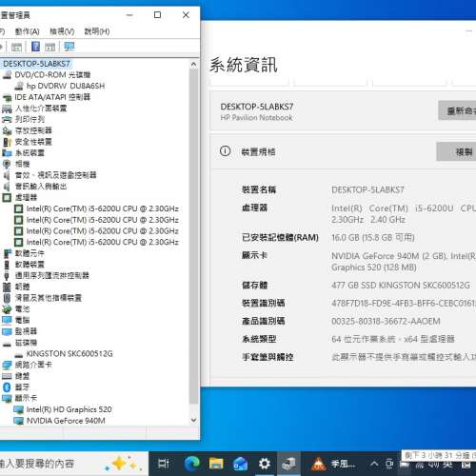Open the 動作(A) menu
The height and width of the screenshot is (476, 476).
(27, 31)
